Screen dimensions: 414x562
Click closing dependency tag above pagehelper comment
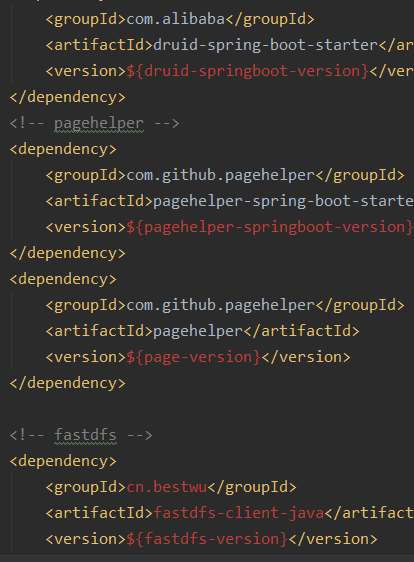pos(67,97)
